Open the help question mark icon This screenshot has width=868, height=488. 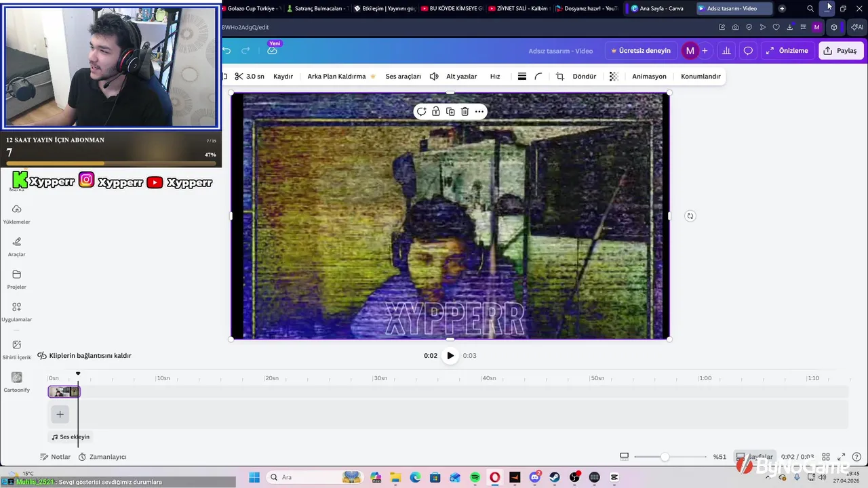[856, 457]
